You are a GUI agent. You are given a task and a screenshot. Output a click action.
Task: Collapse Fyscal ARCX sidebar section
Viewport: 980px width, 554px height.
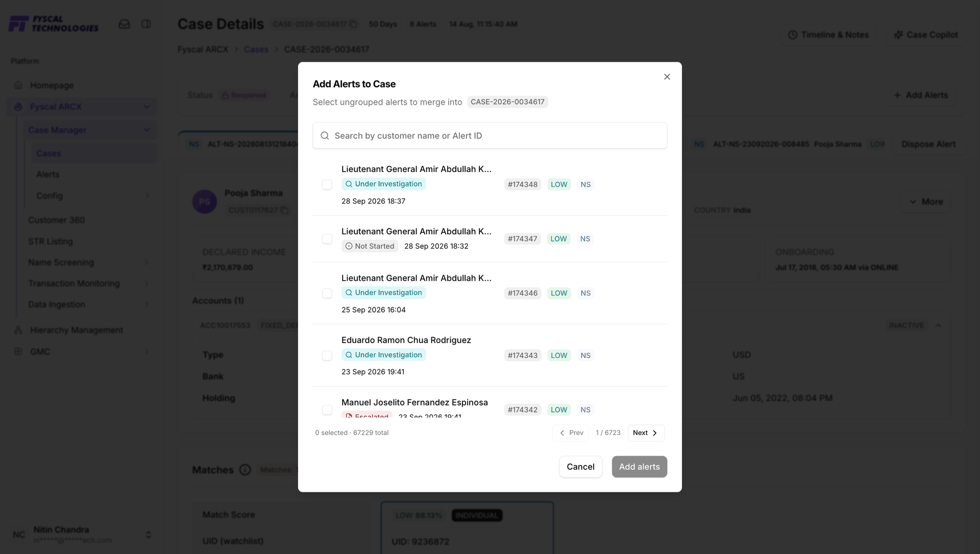tap(147, 107)
